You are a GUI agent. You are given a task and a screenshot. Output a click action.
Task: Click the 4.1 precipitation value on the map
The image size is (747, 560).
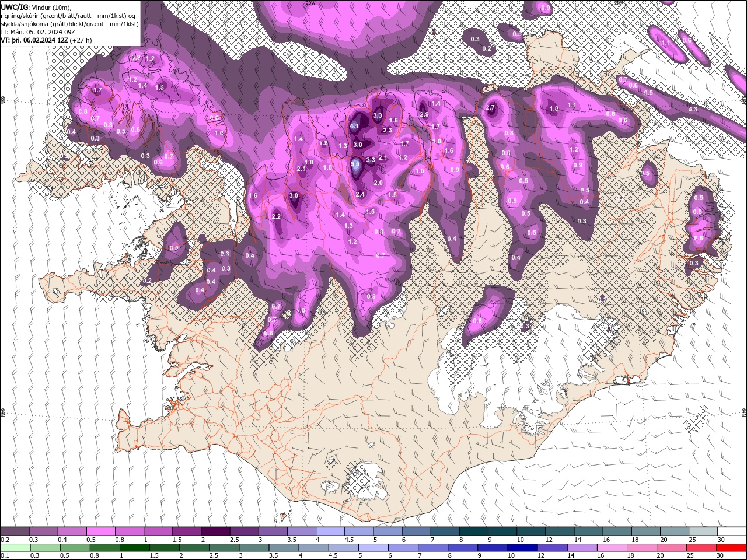click(x=354, y=126)
